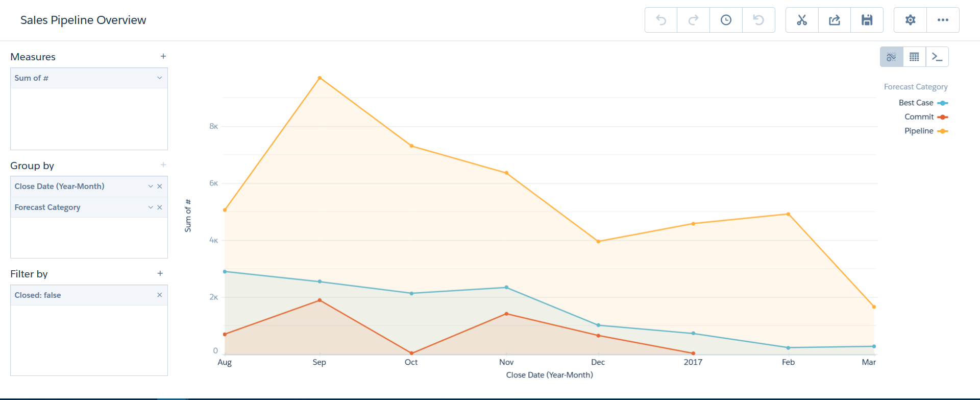
Task: Add a new measure with plus button
Action: [163, 56]
